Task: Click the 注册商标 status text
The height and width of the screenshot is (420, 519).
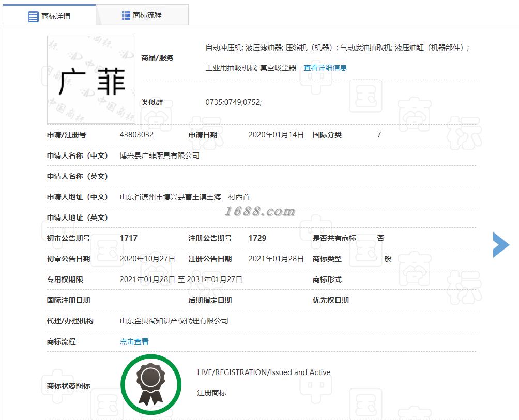Action: pos(211,393)
